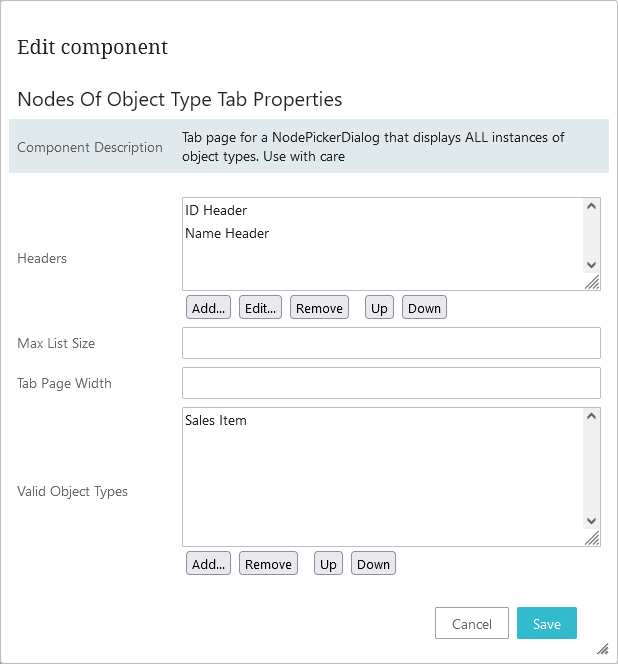Select Sales Item in object types
Screen dimensions: 618x664
pos(216,421)
